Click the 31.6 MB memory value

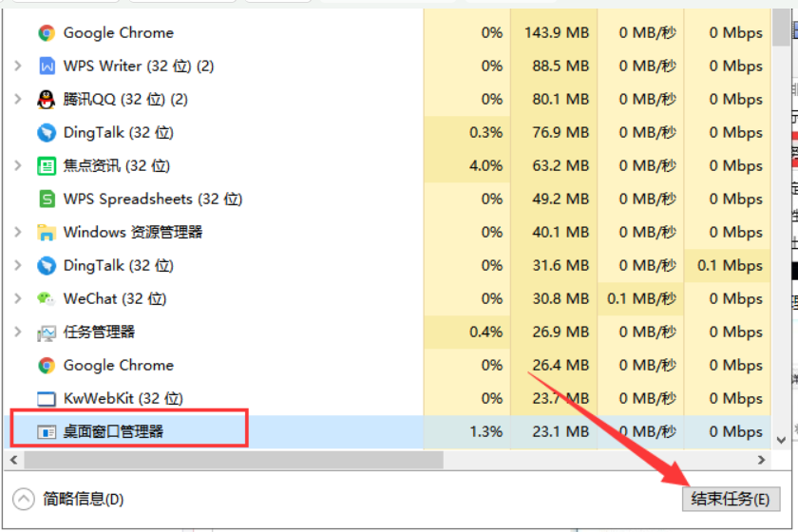[560, 266]
